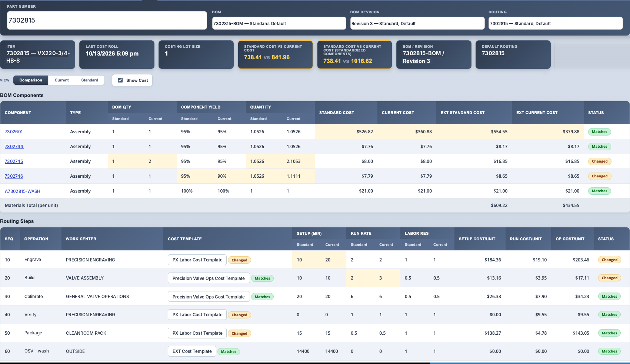Click the GENERAL VALVE OPERATIONS work center
This screenshot has height=364, width=630.
(97, 297)
